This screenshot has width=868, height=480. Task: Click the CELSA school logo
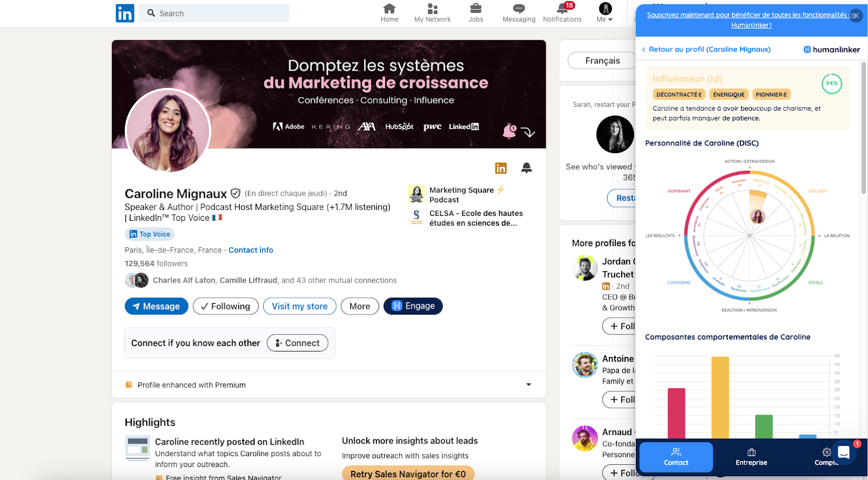coord(416,217)
